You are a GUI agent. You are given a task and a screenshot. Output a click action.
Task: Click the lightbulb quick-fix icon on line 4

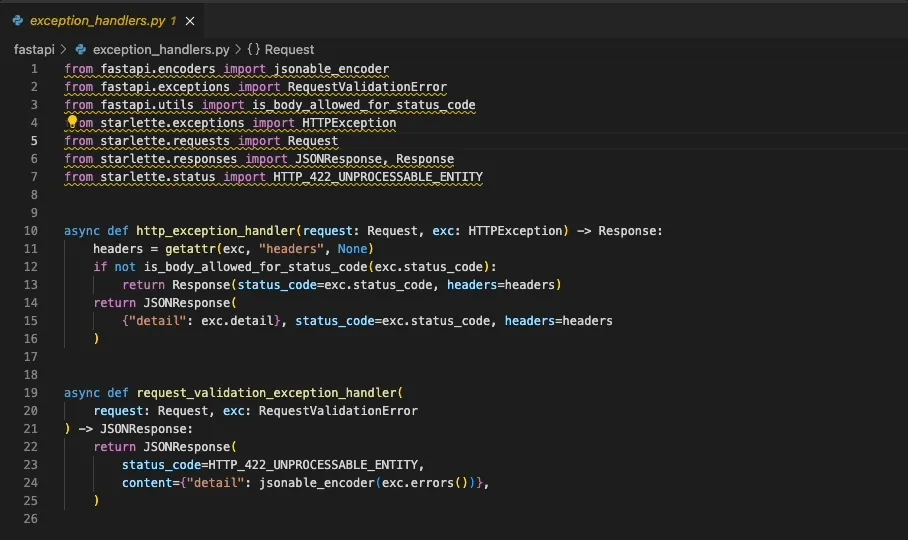(72, 122)
